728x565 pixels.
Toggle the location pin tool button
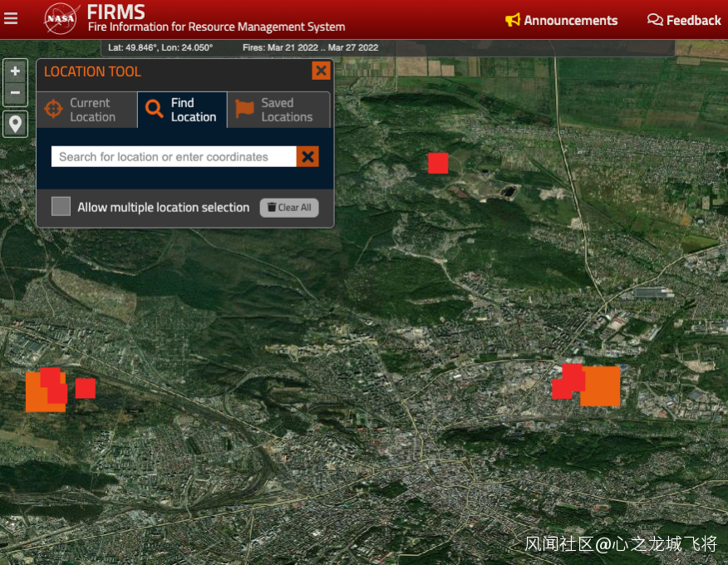click(15, 125)
